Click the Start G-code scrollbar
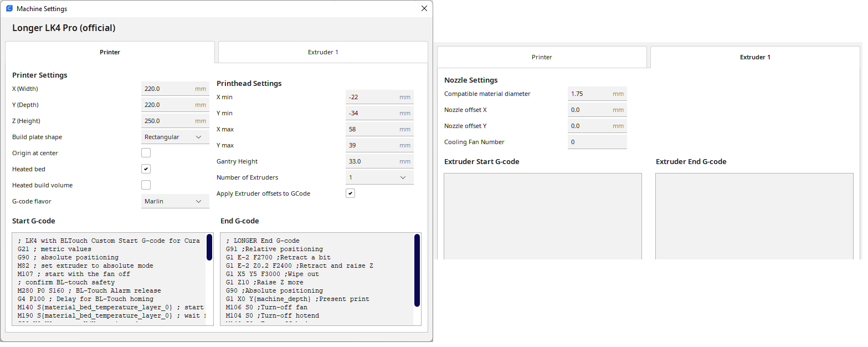 [x=209, y=247]
